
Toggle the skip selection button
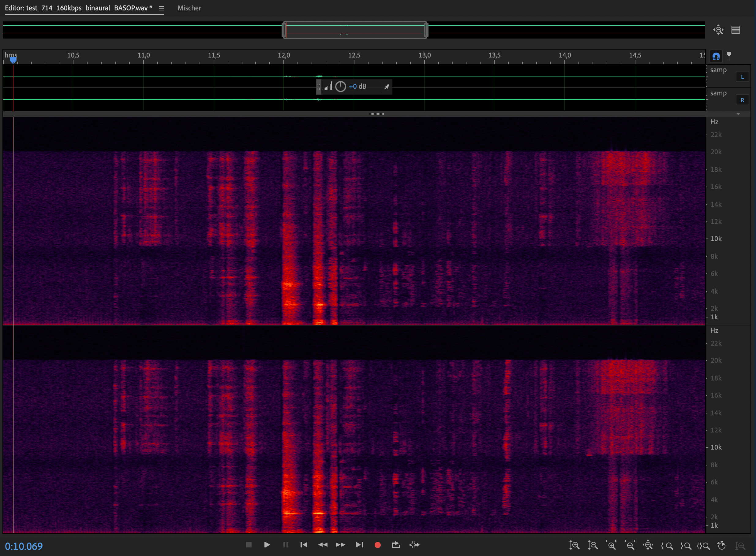pos(414,545)
